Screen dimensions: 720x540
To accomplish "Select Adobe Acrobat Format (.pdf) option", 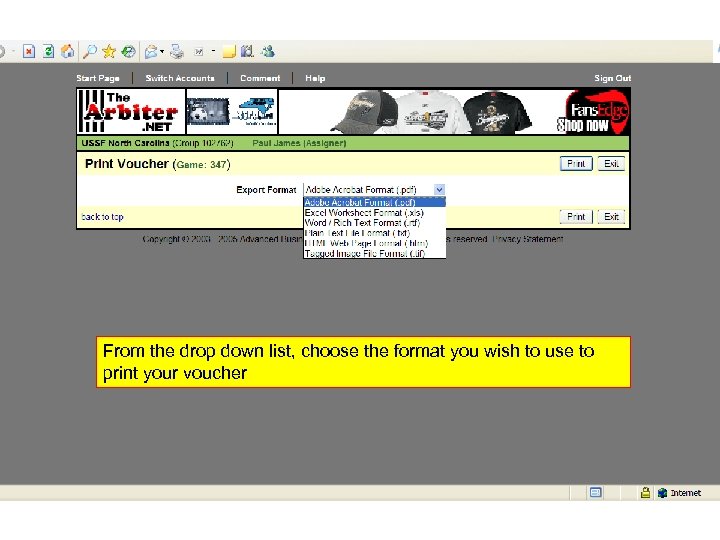I will coord(374,202).
